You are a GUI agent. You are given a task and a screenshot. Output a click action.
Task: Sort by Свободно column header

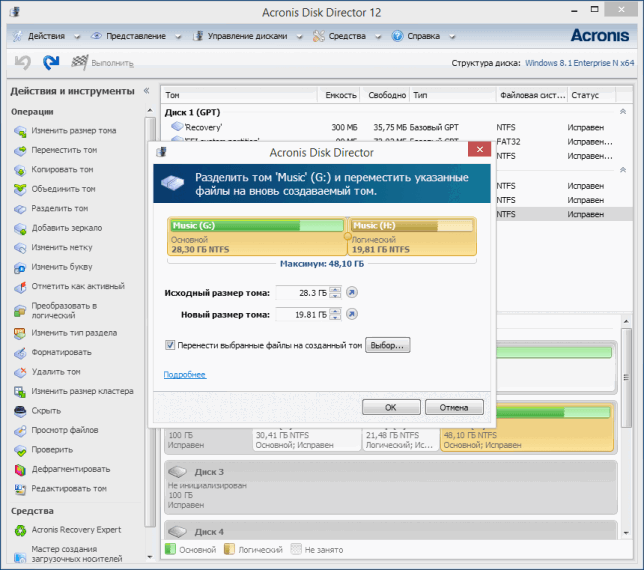tap(386, 95)
